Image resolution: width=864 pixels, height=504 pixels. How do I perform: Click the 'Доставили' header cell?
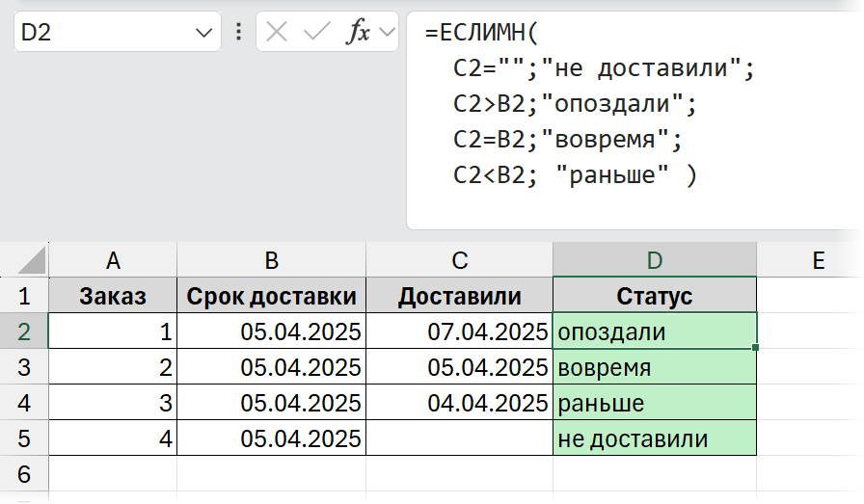pos(460,297)
